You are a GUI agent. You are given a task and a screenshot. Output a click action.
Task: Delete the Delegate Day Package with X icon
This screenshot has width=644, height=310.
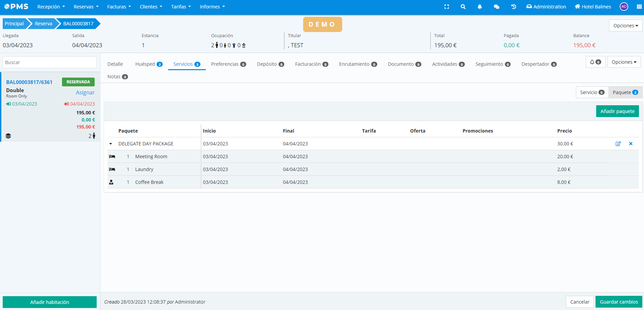coord(631,144)
